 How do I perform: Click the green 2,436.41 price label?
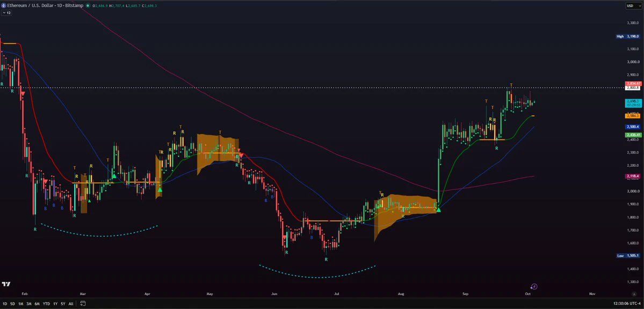pos(632,135)
